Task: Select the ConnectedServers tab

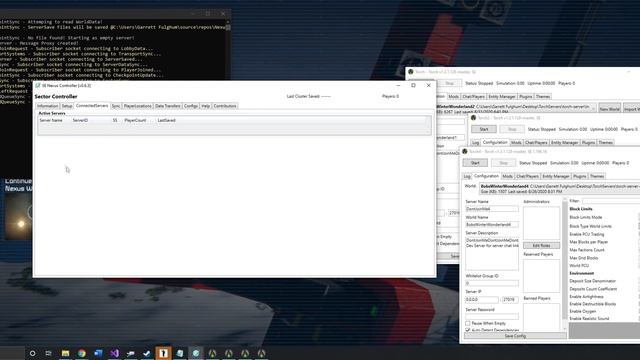Action: 92,106
